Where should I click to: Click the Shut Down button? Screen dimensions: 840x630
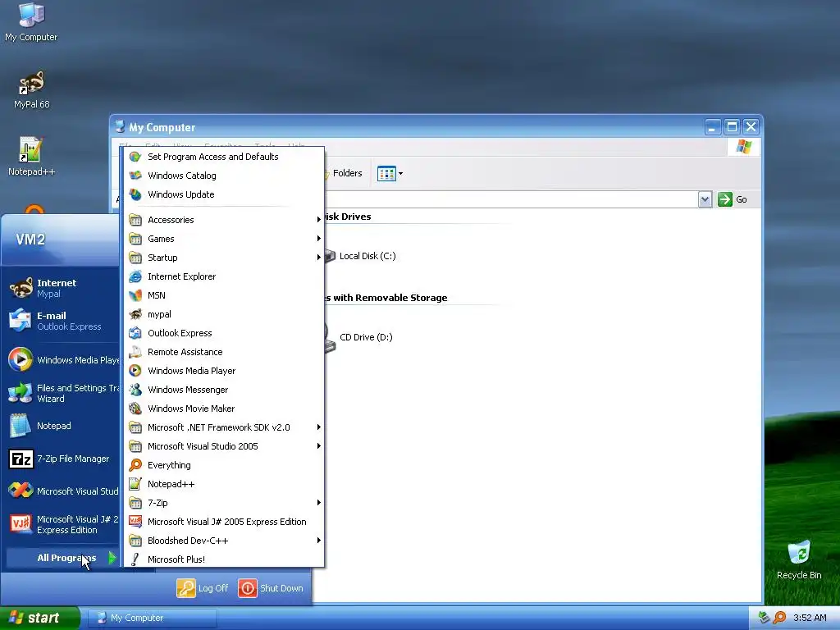pos(271,588)
